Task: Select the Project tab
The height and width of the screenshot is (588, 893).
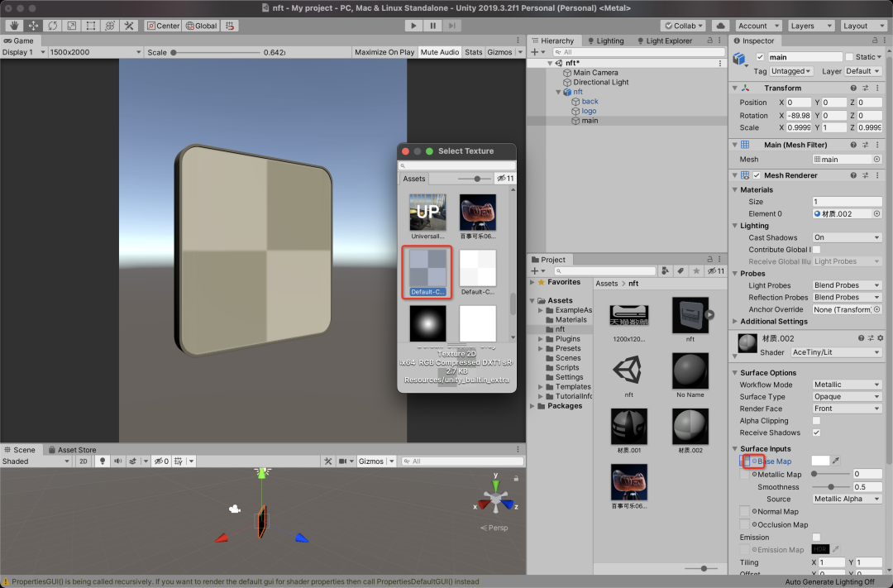Action: (x=548, y=259)
